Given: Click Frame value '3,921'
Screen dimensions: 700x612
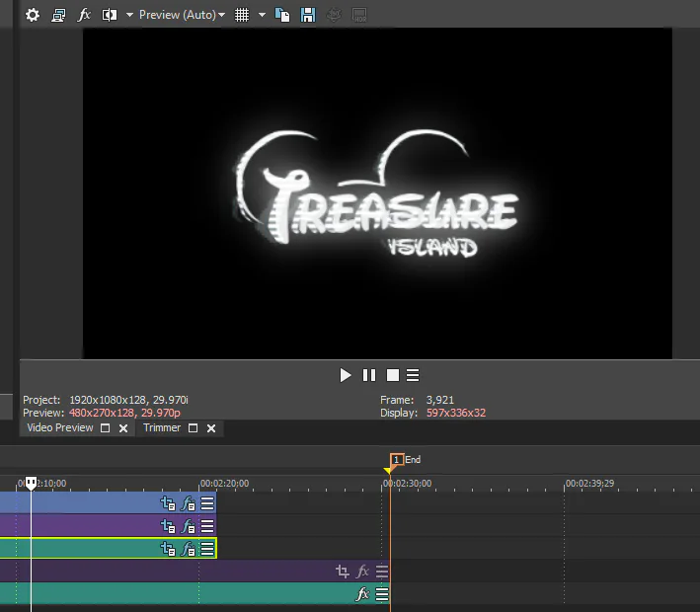Looking at the screenshot, I should (439, 400).
